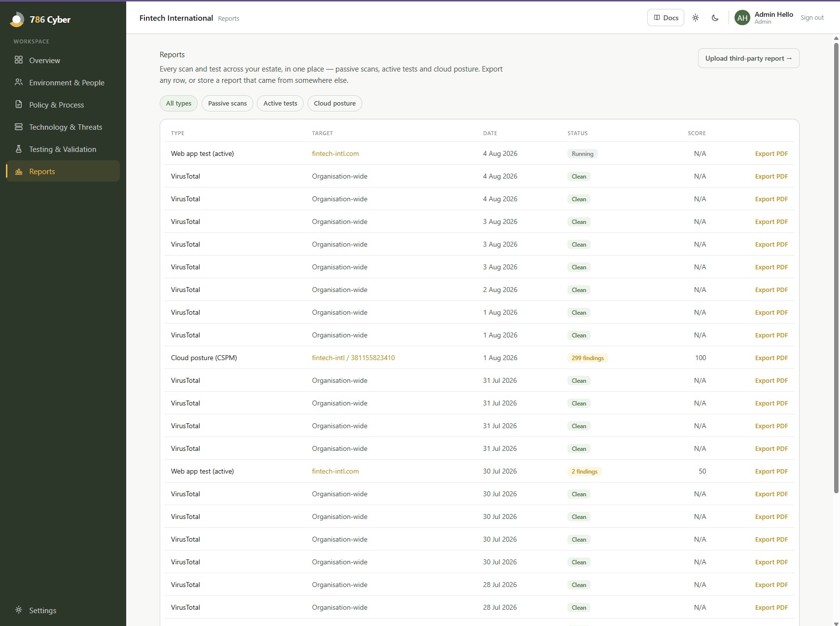The image size is (840, 626).
Task: Open fintech-intl.com target in 30 Jul row
Action: click(335, 471)
